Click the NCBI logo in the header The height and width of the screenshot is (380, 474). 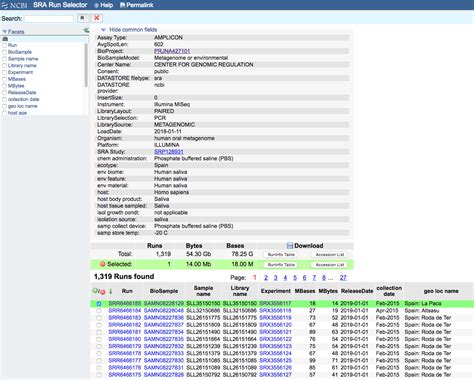point(14,5)
